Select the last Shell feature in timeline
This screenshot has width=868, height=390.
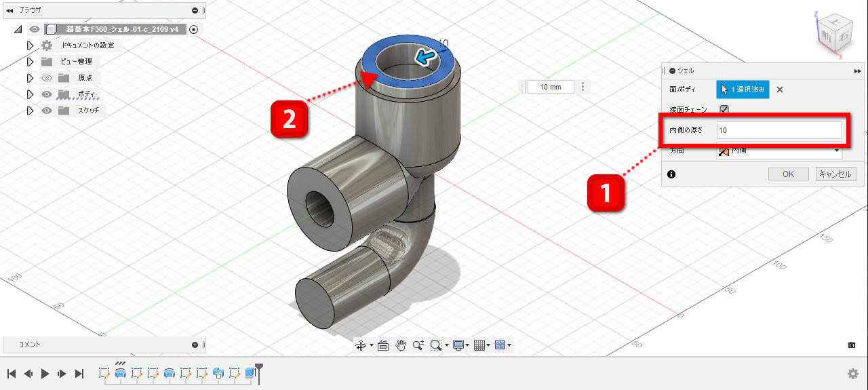pyautogui.click(x=250, y=373)
